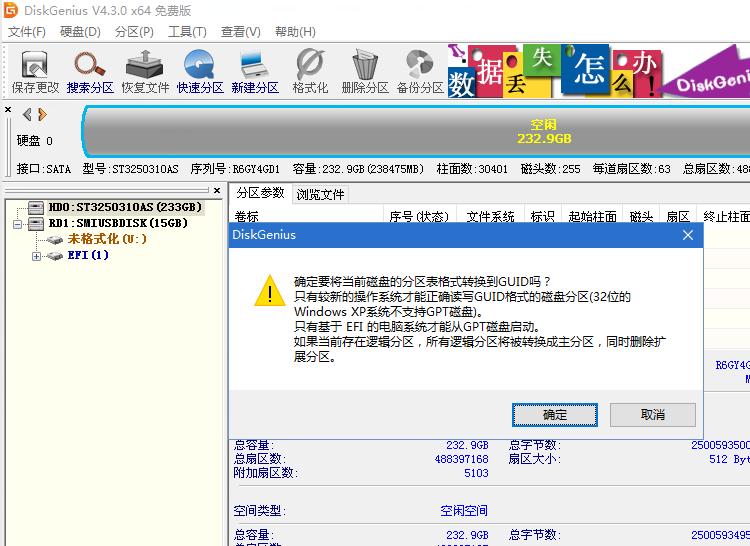Open the 分区(P) menu
Viewport: 750px width, 546px height.
pyautogui.click(x=134, y=32)
